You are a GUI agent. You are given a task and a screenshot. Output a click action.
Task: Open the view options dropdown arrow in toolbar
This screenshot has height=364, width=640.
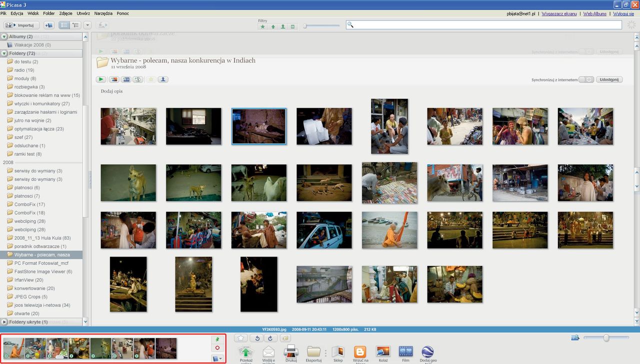[x=87, y=25]
